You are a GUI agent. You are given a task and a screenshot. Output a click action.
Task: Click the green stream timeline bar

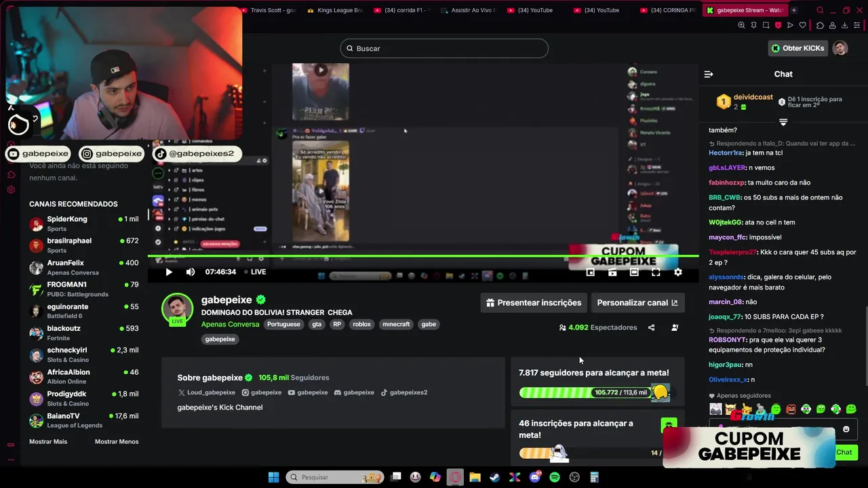click(423, 256)
